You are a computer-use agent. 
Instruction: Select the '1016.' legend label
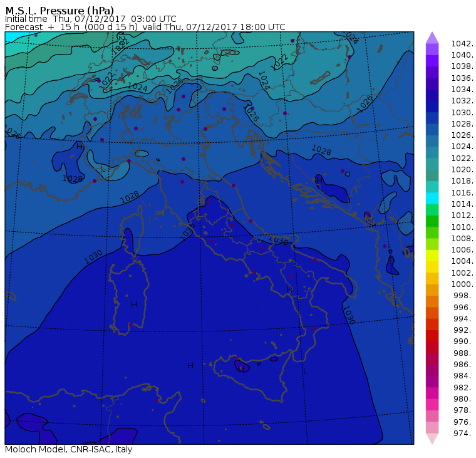pos(462,192)
